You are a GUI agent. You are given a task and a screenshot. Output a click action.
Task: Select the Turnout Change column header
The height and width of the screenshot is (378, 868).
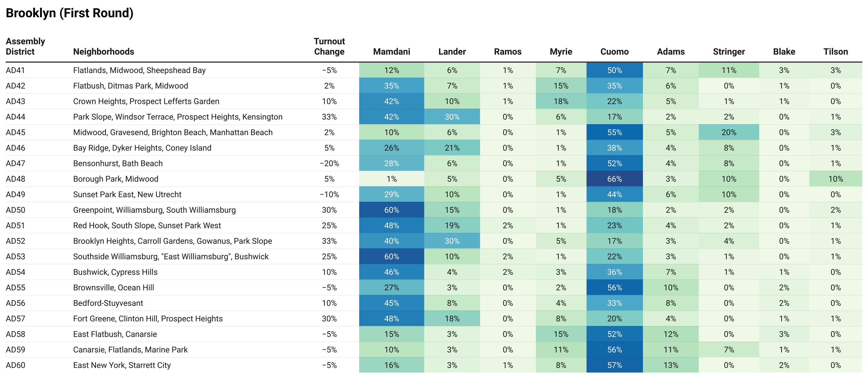coord(329,47)
